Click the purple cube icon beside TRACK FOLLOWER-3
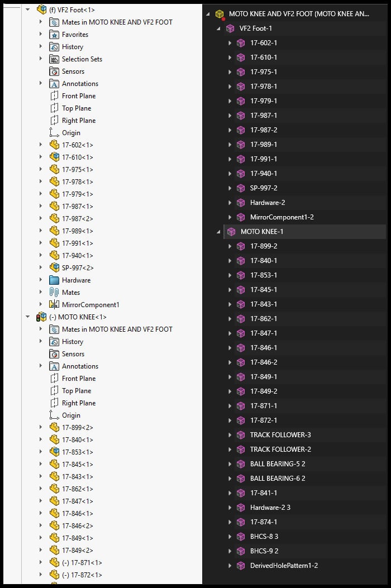The height and width of the screenshot is (588, 391). coord(241,435)
